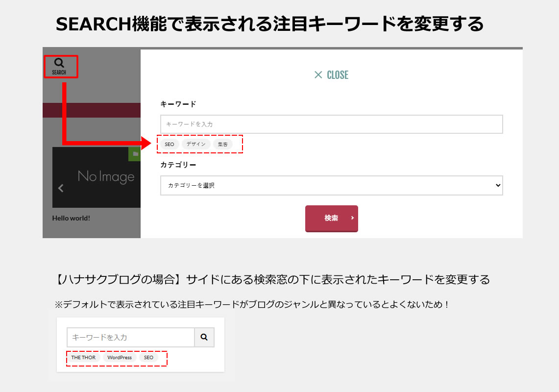Open the Hello world! post link
The height and width of the screenshot is (392, 559).
point(71,218)
